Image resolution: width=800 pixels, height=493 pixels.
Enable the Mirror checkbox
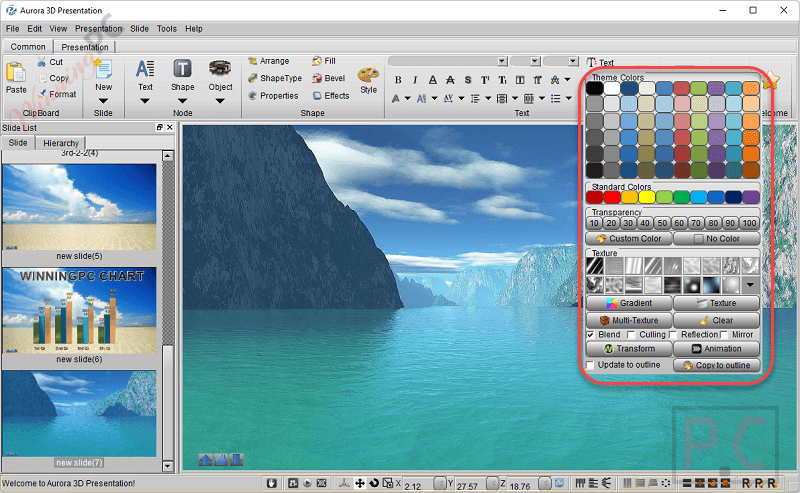[x=723, y=335]
